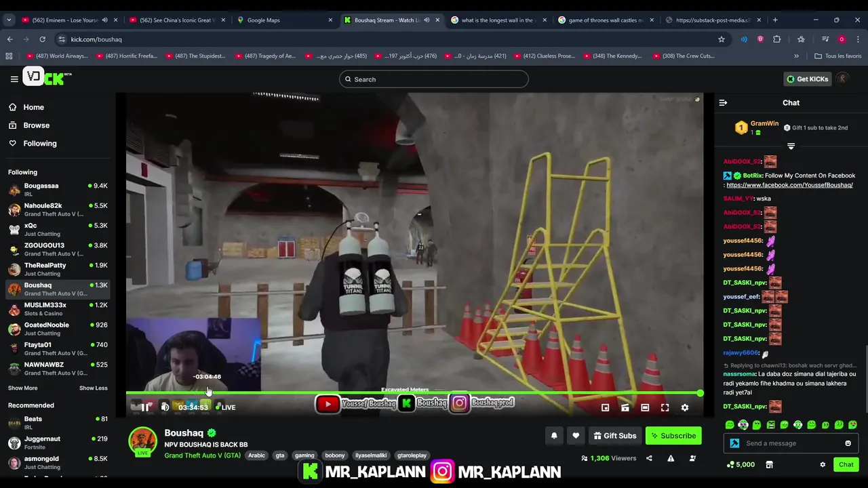Subscribe to Boushaq's channel
This screenshot has height=488, width=868.
pyautogui.click(x=673, y=436)
